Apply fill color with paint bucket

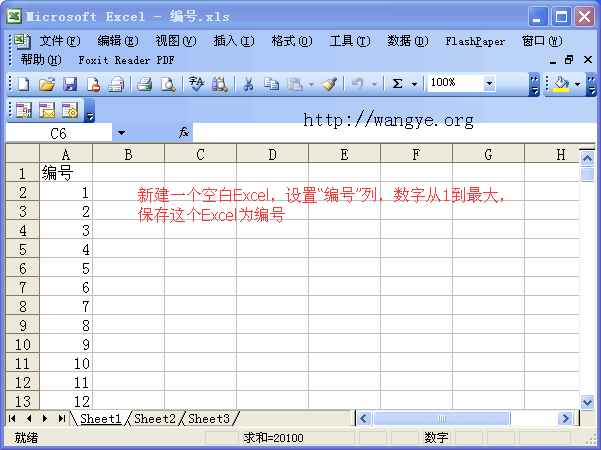[x=562, y=84]
